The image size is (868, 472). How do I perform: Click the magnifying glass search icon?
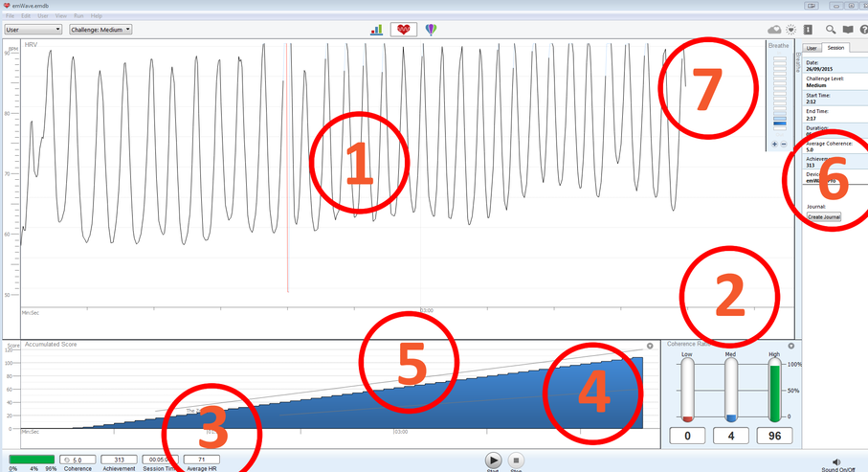coord(831,30)
